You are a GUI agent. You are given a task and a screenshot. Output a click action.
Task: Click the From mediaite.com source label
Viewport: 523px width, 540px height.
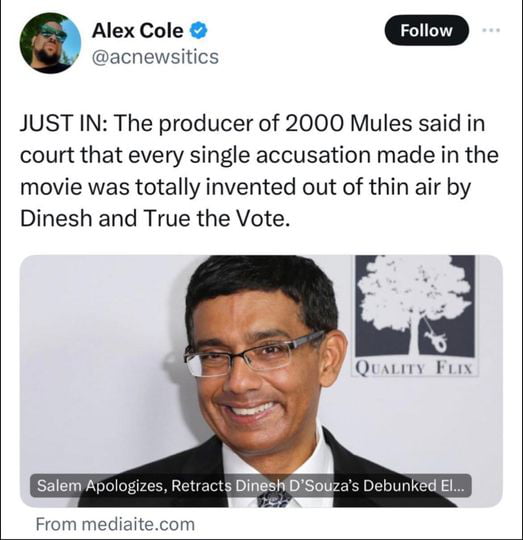(x=115, y=524)
